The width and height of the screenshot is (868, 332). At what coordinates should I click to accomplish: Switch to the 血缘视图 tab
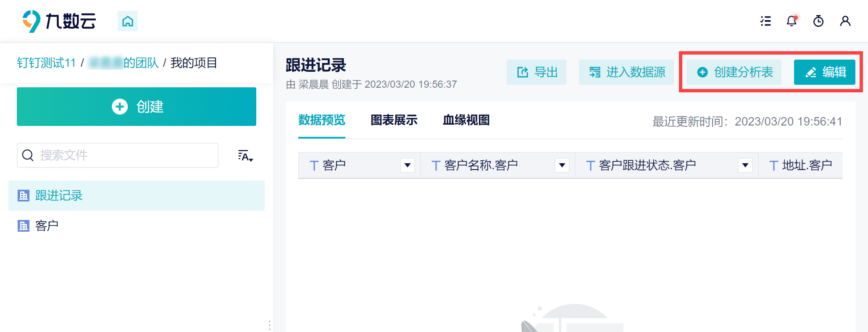466,120
